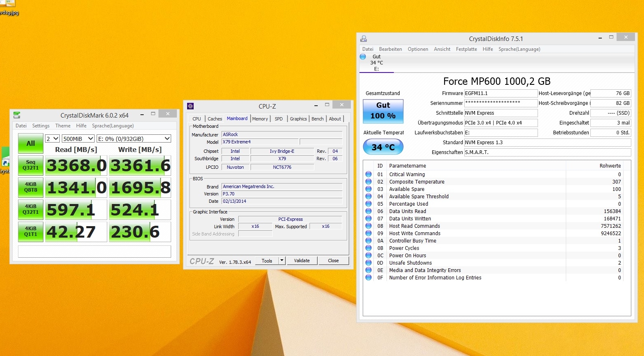Switch to the Graphics tab in CPU-Z
The width and height of the screenshot is (644, 356).
click(298, 119)
